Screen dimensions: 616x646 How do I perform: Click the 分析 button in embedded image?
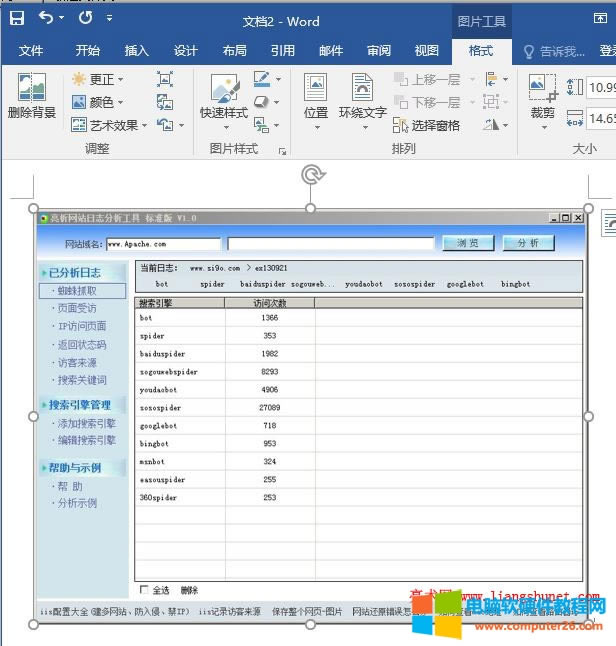point(528,243)
